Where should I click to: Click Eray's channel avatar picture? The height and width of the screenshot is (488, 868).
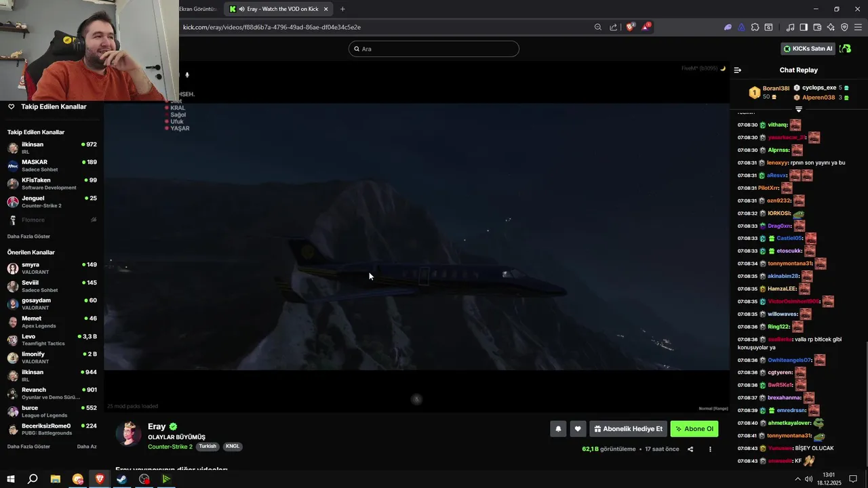[129, 434]
